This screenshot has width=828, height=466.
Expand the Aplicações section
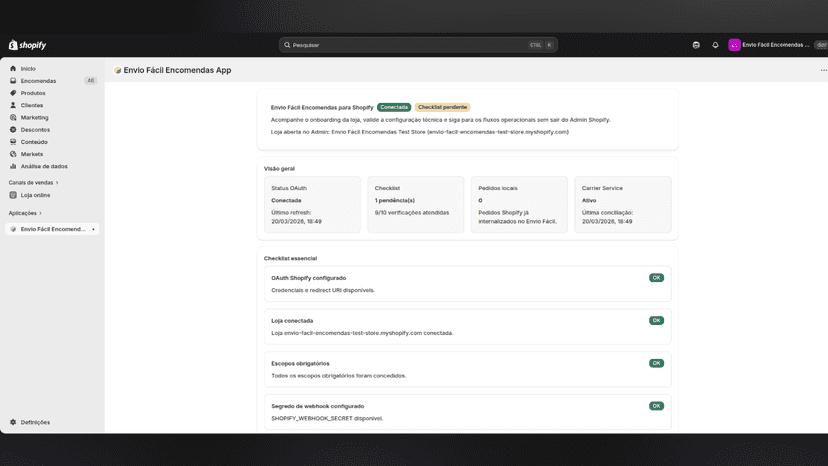[x=25, y=213]
